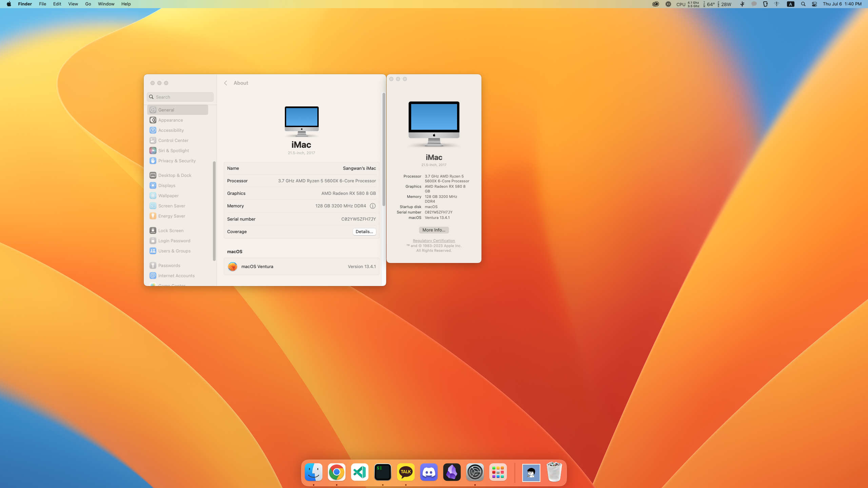Click the Search field in System Settings
Viewport: 868px width, 488px height.
(180, 97)
